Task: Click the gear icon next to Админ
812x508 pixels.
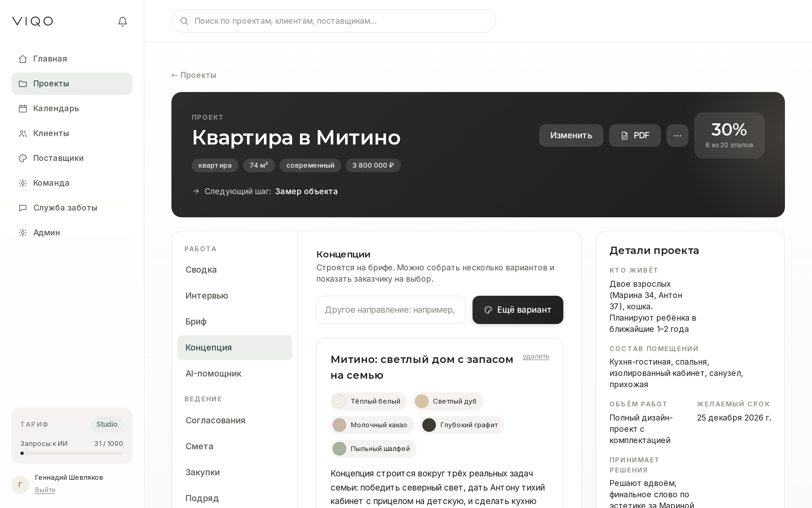Action: click(x=23, y=233)
